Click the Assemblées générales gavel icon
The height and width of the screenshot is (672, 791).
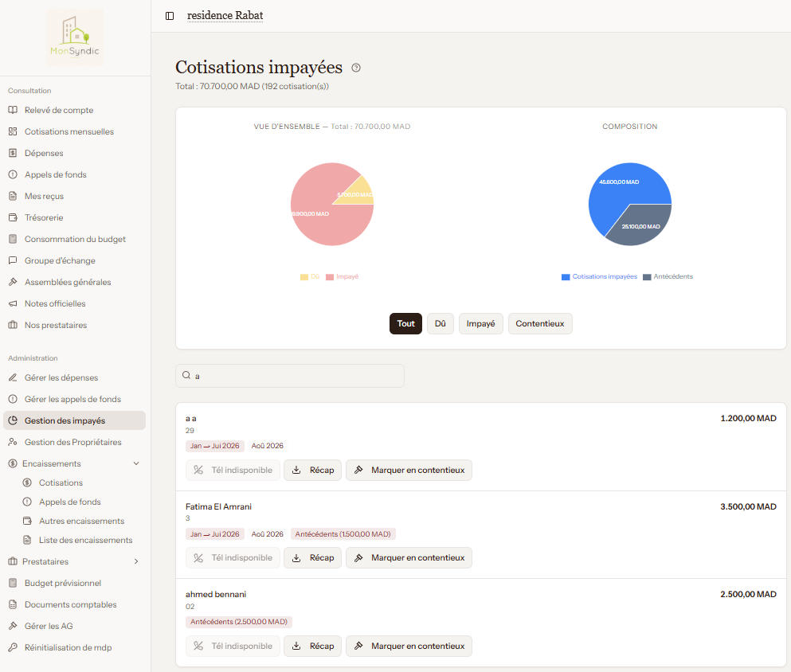point(13,282)
